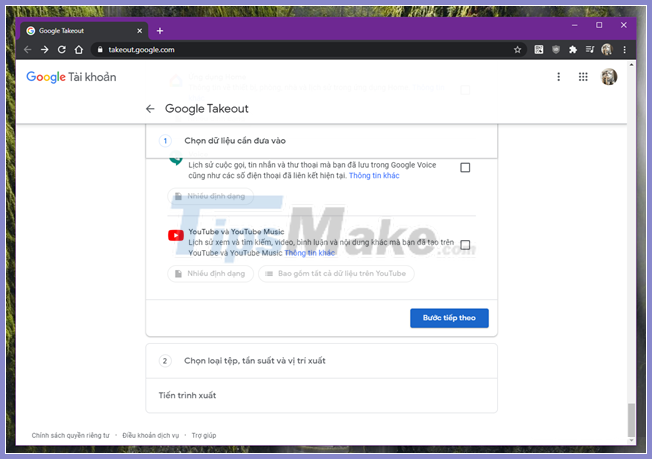Click the YouTube red logo icon
Screen dimensions: 652x459
[176, 235]
